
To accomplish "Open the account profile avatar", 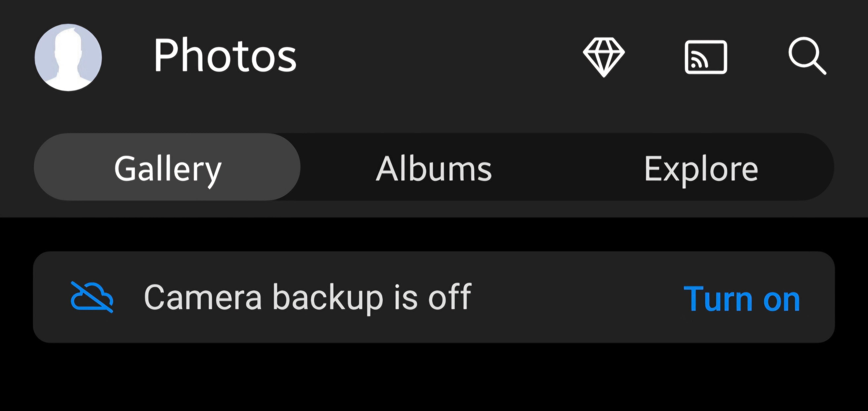I will (x=68, y=57).
